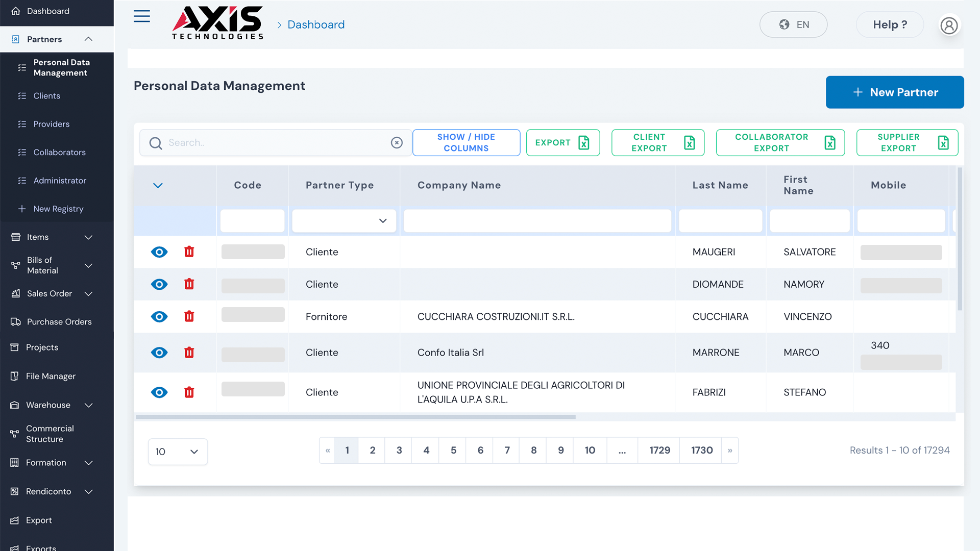Click the horizontal table scrollbar
The image size is (980, 551).
click(x=355, y=417)
